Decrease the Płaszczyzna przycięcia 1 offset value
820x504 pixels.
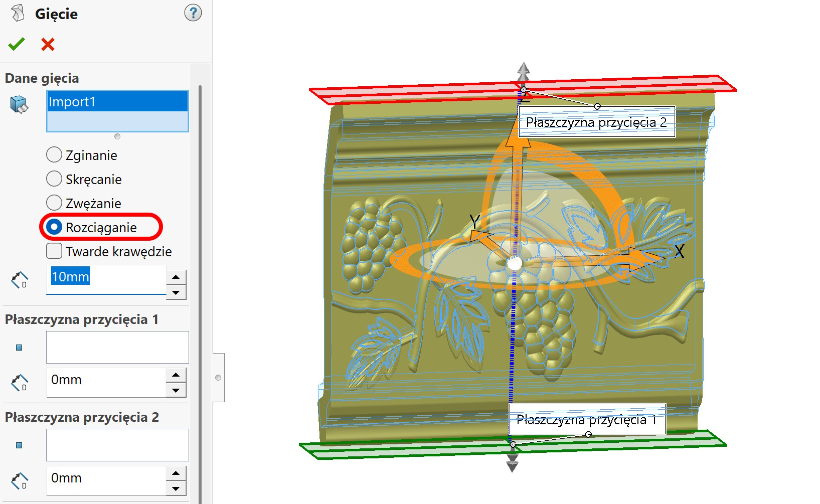(x=176, y=390)
